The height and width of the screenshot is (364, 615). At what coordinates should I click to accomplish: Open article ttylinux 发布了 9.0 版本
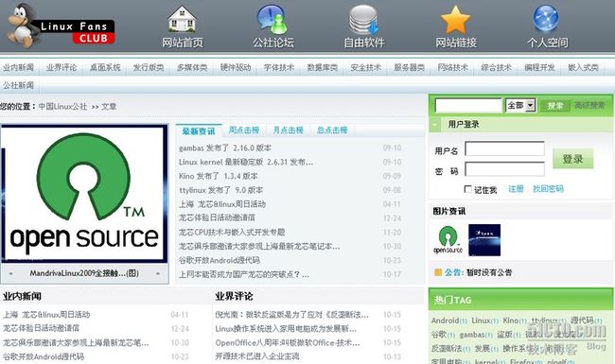pos(220,190)
